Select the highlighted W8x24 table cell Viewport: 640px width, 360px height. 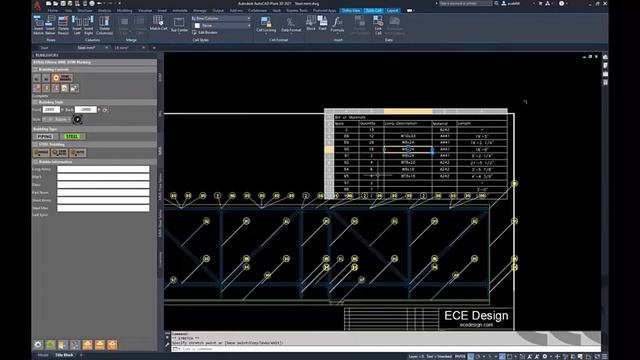click(x=408, y=149)
